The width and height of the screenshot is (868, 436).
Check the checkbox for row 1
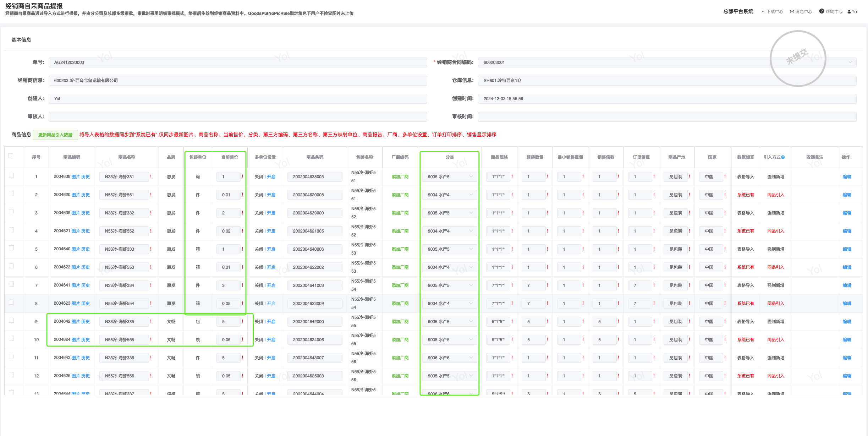(x=11, y=175)
